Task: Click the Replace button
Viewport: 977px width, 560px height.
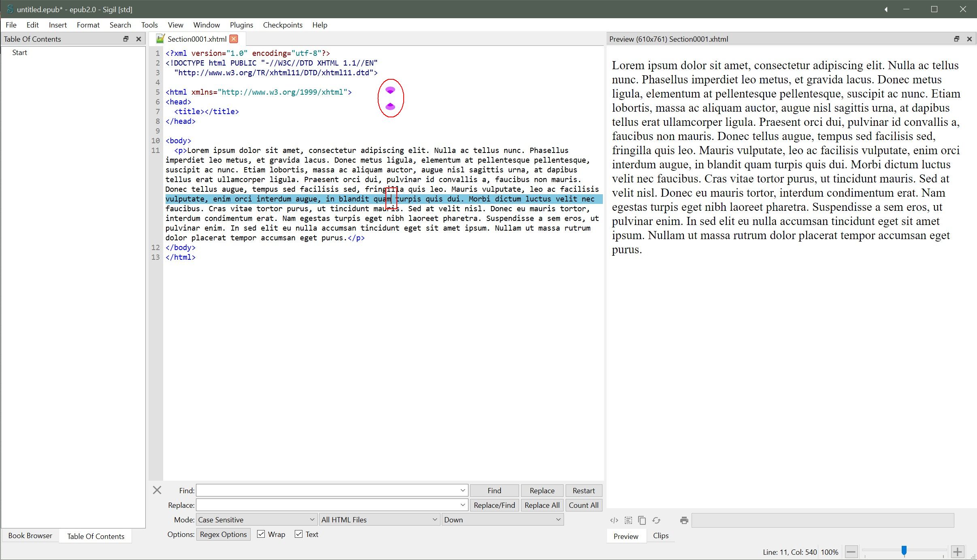Action: 542,490
